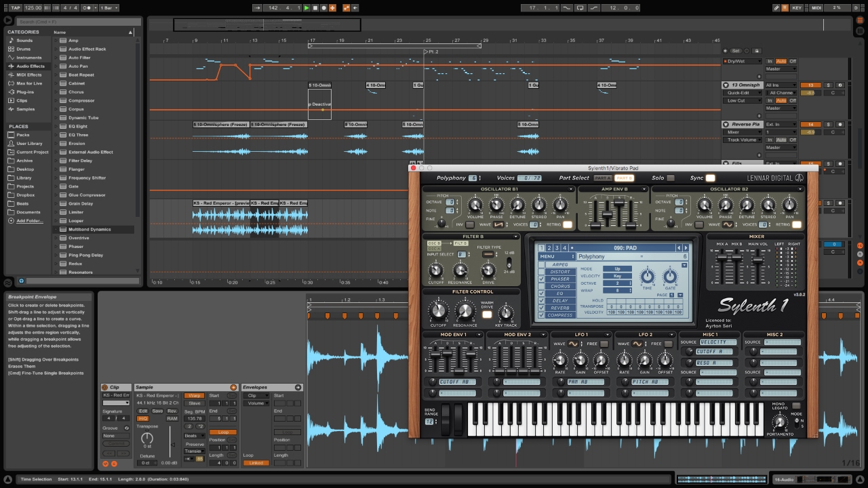Click the MIX A fader in Sylenth1
This screenshot has width=868, height=488.
(x=721, y=258)
